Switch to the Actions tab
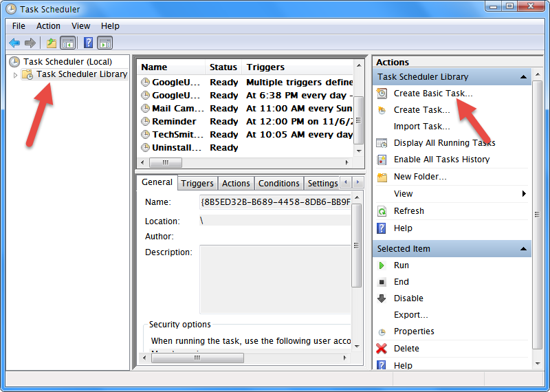 236,183
